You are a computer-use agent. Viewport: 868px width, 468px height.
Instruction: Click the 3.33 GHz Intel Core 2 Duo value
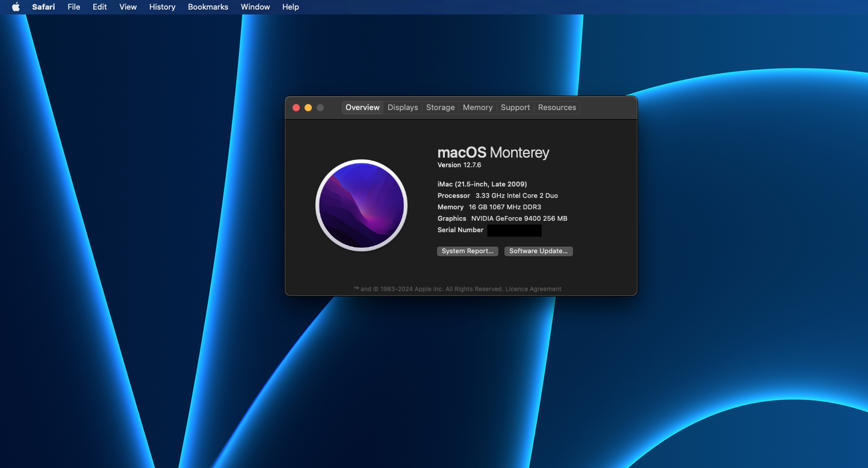click(x=516, y=196)
